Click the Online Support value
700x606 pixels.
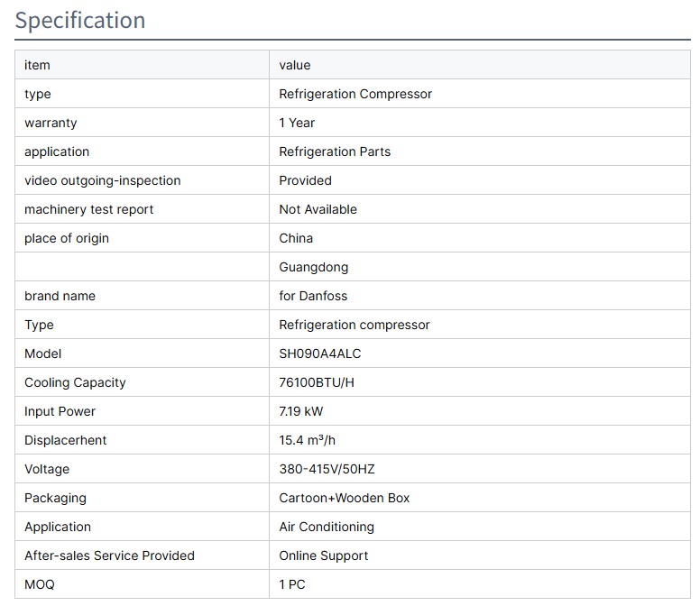point(323,555)
